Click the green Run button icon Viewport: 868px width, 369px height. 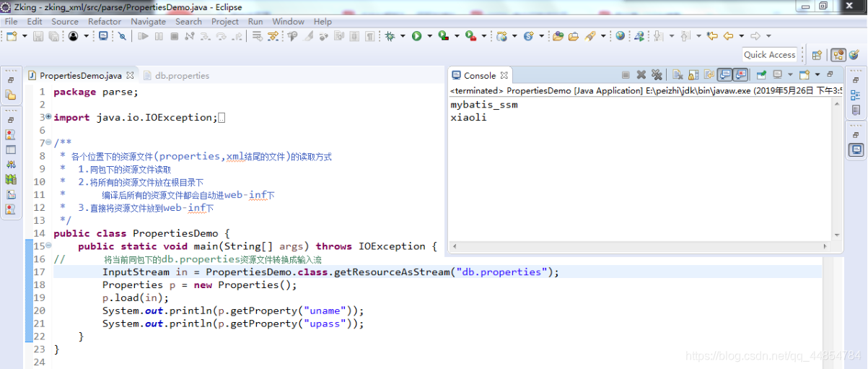click(417, 36)
